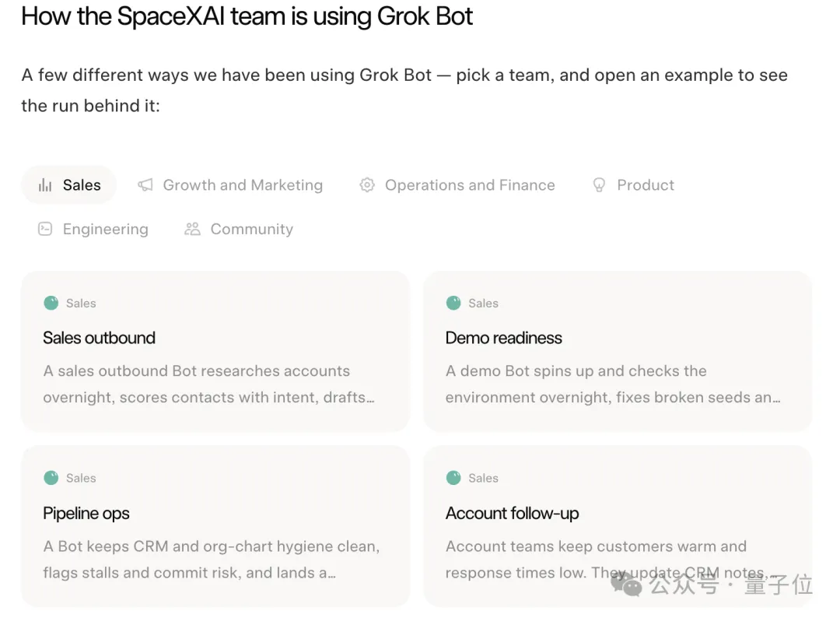Click green dot icon on Pipeline ops card

pyautogui.click(x=51, y=478)
